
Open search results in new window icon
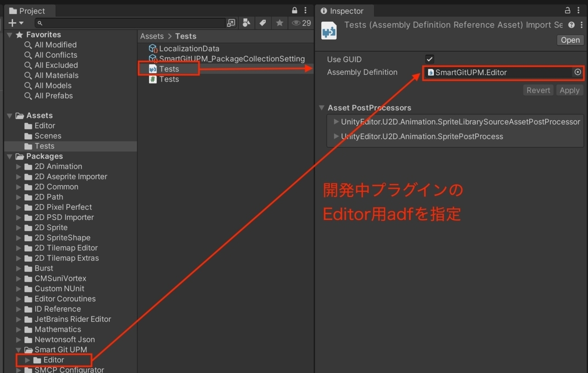click(231, 22)
